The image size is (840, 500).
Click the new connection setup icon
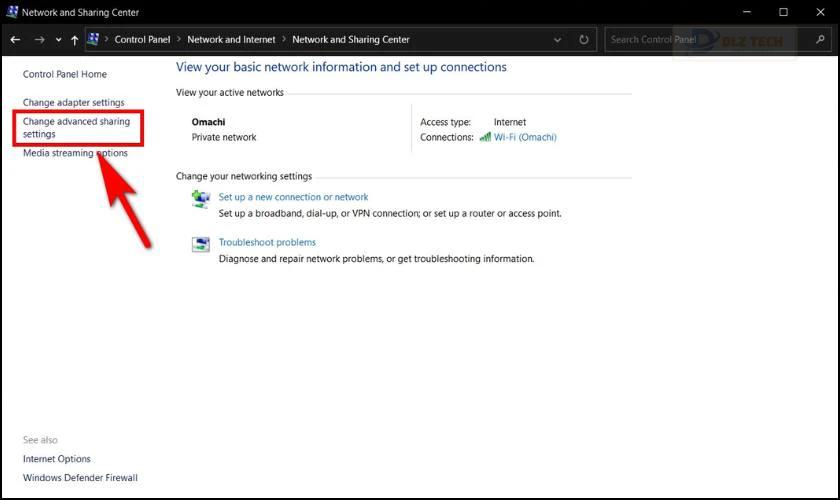201,199
